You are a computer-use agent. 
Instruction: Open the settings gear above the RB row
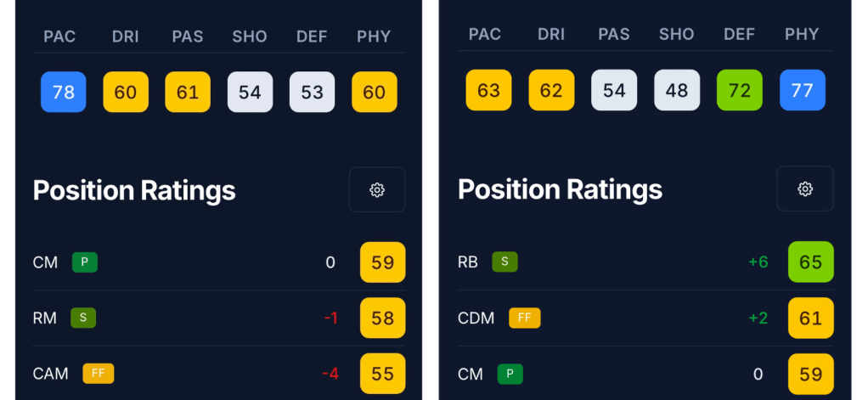click(x=805, y=189)
